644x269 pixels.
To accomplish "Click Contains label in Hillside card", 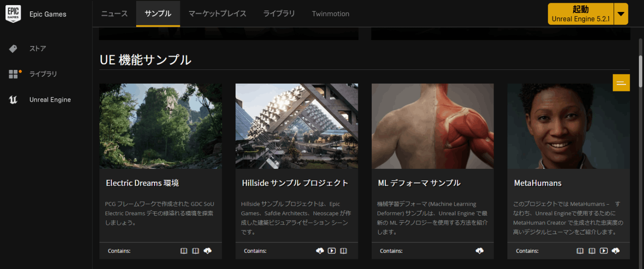I will [255, 251].
